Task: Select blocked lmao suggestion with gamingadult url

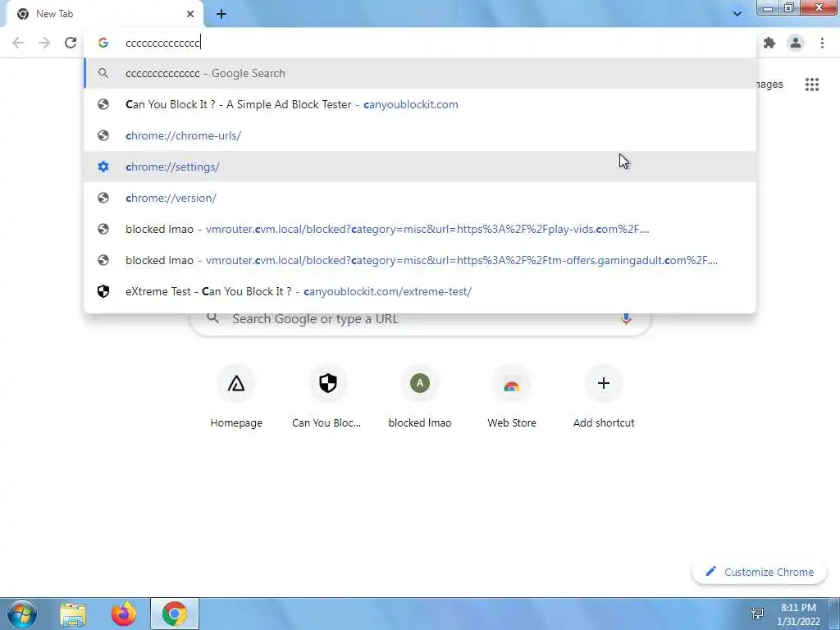Action: (420, 260)
